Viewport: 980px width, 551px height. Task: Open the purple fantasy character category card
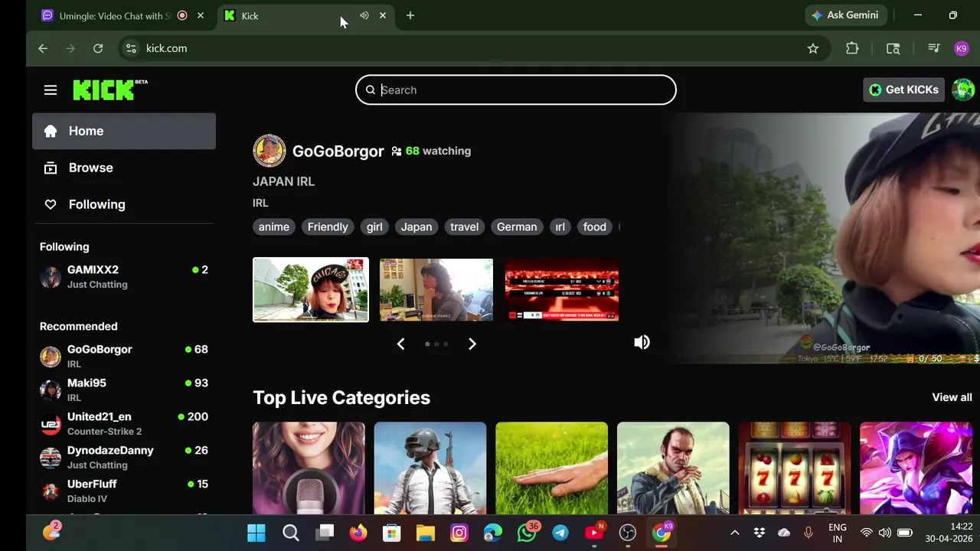pyautogui.click(x=916, y=468)
